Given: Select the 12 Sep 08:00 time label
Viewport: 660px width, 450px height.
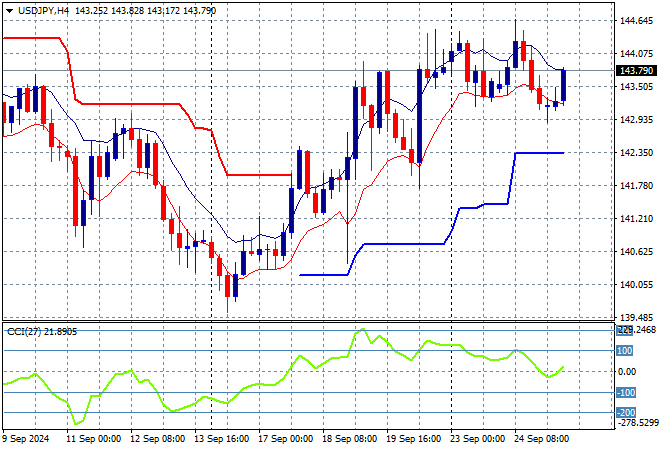Looking at the screenshot, I should tap(157, 439).
